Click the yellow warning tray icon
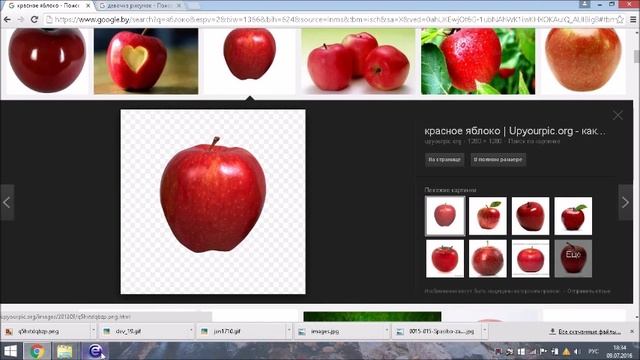The image size is (640, 360). [566, 351]
